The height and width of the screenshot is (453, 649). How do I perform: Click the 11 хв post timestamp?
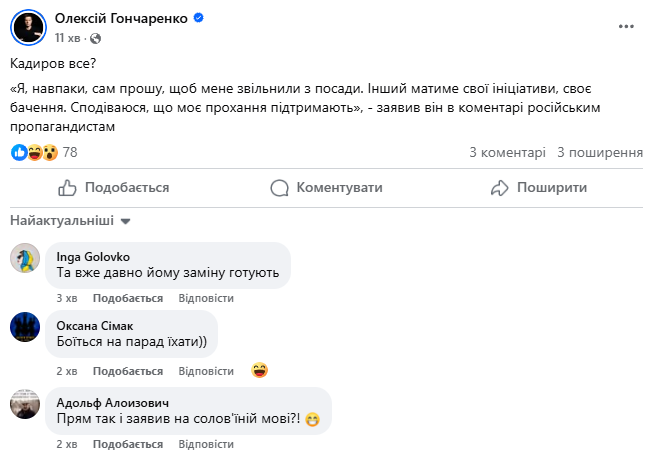point(67,38)
